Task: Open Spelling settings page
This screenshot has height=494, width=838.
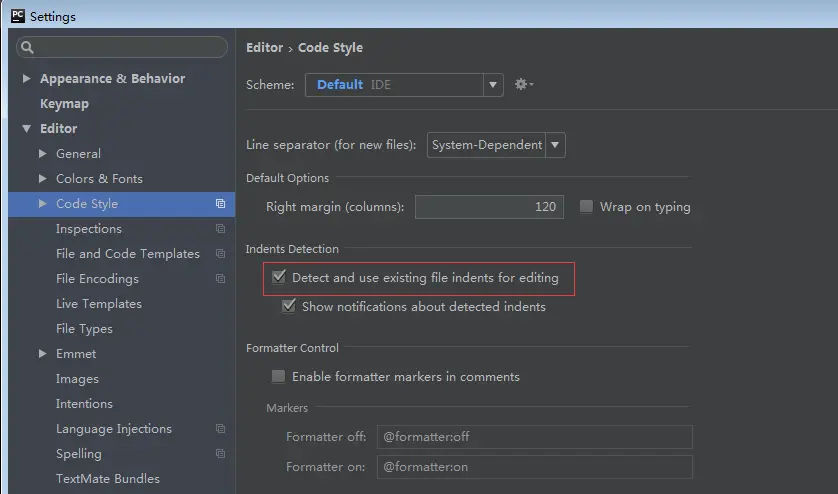Action: coord(79,454)
